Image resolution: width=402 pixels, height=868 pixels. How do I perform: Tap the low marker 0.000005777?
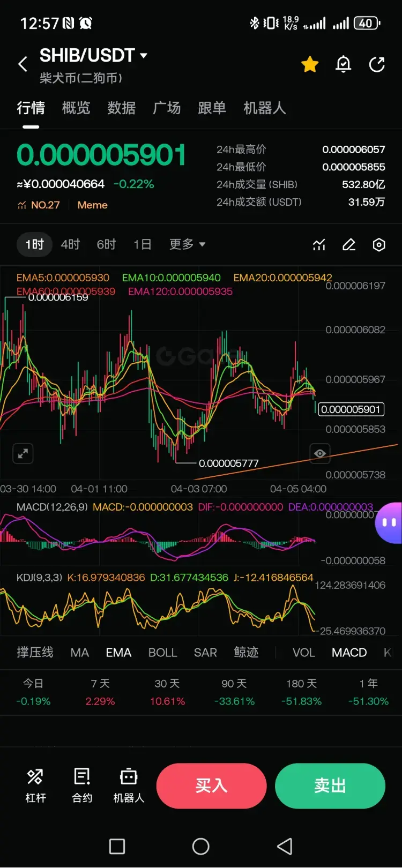[228, 463]
